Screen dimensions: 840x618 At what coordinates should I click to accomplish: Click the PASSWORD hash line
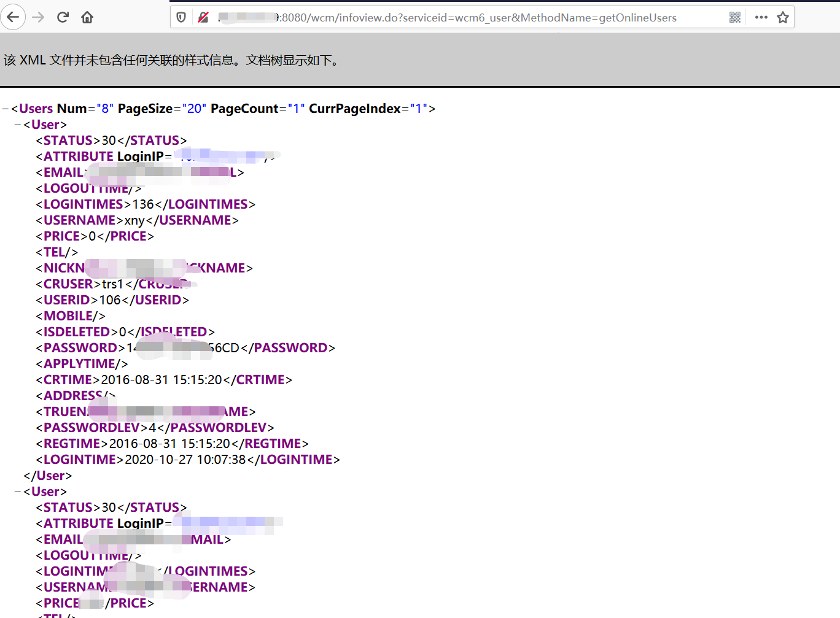(x=185, y=348)
